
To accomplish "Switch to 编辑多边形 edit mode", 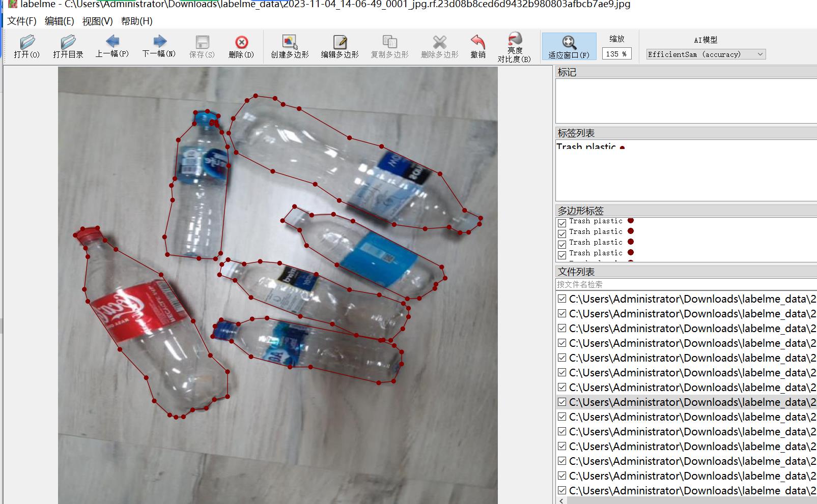I will point(340,47).
